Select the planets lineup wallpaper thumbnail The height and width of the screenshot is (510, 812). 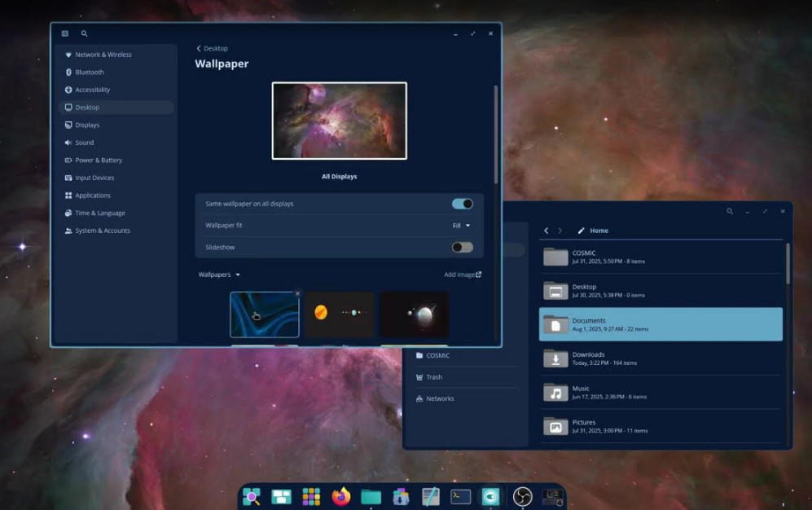pos(340,314)
